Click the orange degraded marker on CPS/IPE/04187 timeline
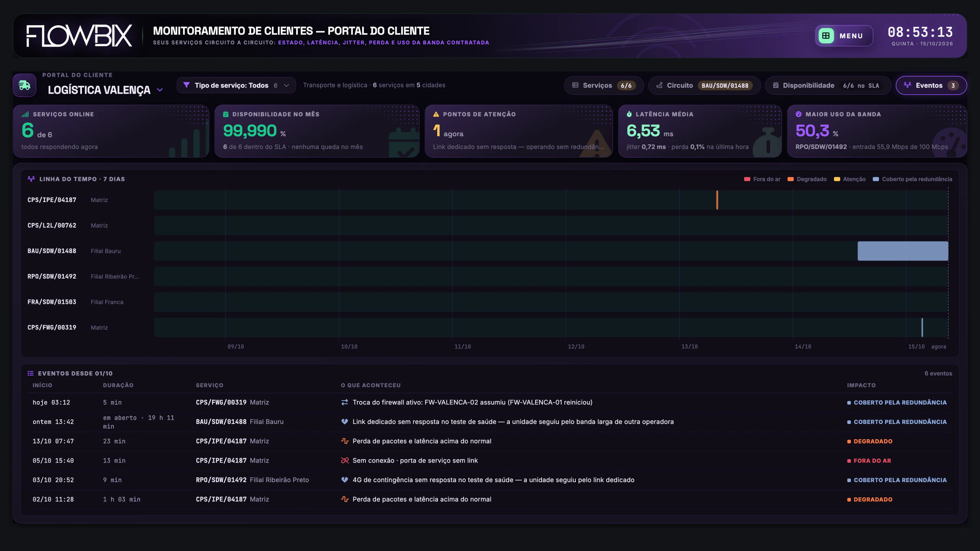Screen dimensions: 980x551 coord(717,200)
